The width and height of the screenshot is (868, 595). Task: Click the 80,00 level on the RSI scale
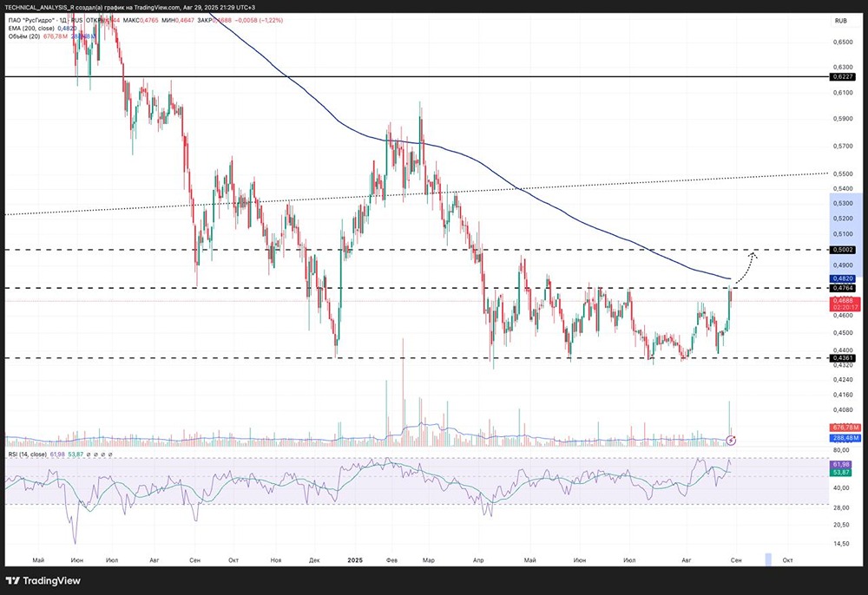pos(841,450)
